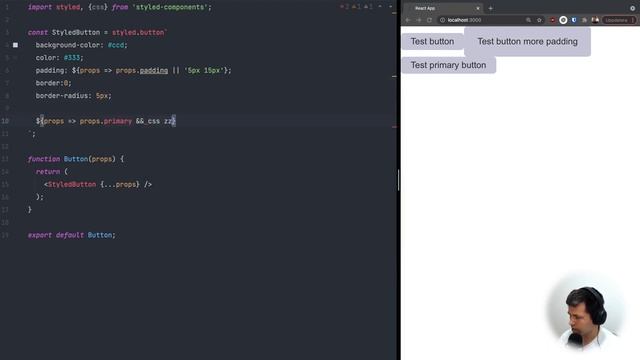
Task: Click the 'Test button' button
Action: [433, 41]
